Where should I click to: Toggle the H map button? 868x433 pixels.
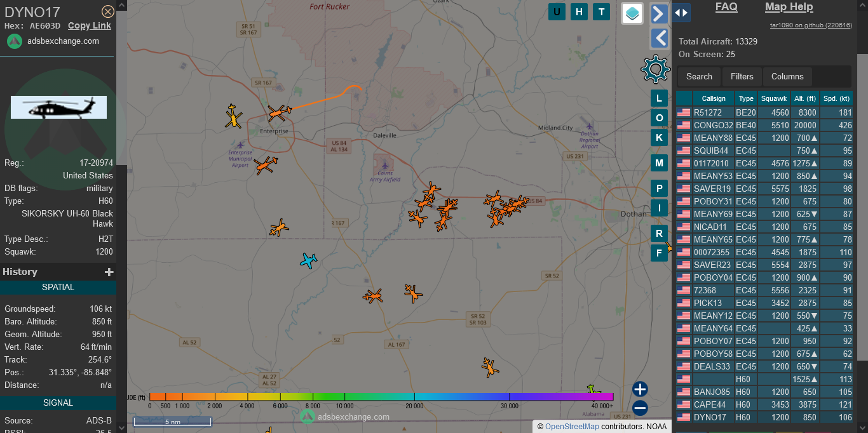point(579,11)
